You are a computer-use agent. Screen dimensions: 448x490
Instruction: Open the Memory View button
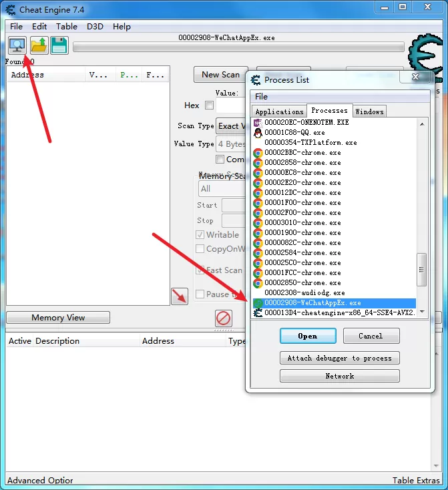click(x=58, y=318)
